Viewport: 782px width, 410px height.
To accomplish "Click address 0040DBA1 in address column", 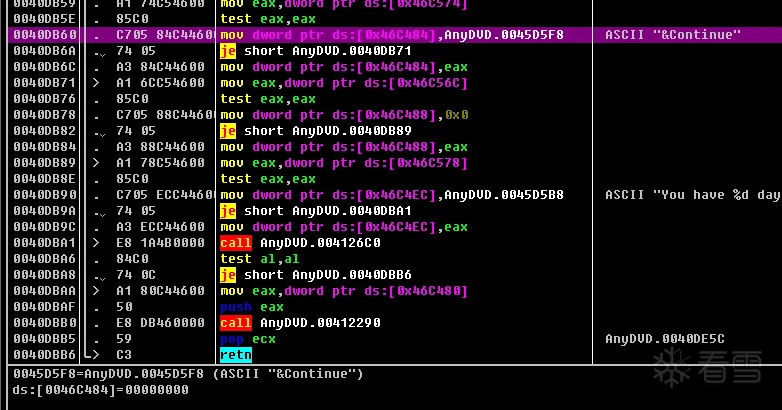I will (45, 242).
